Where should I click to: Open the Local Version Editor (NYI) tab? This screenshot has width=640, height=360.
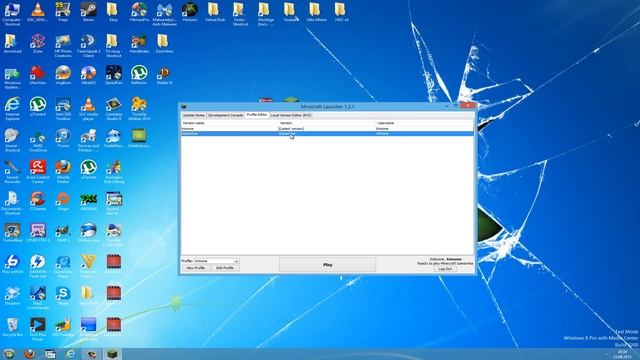(x=291, y=116)
